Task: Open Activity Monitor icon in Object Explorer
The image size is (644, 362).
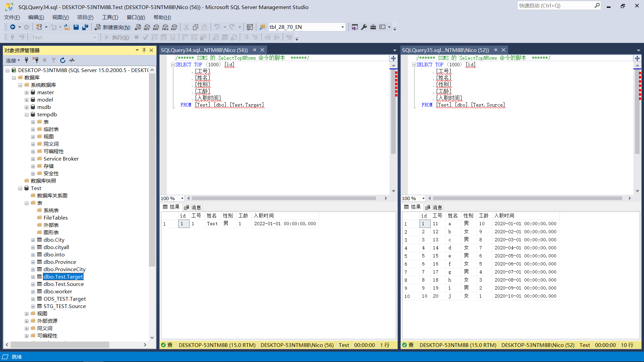Action: coord(72,60)
